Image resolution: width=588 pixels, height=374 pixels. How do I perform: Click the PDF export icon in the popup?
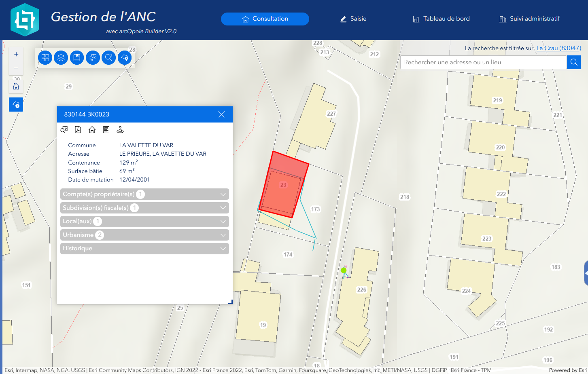coord(78,130)
